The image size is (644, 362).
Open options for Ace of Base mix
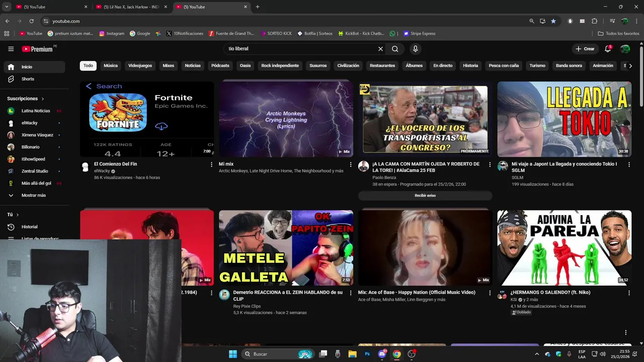490,293
